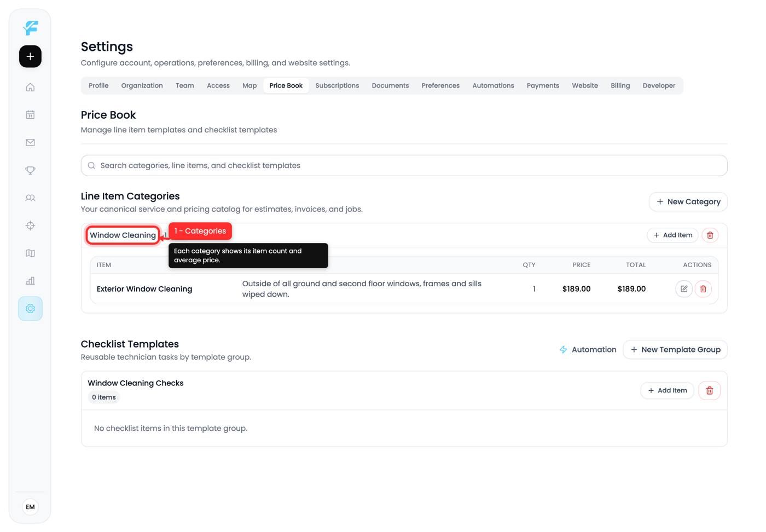Click the $189.00 total value
This screenshot has width=766, height=532.
pos(631,289)
